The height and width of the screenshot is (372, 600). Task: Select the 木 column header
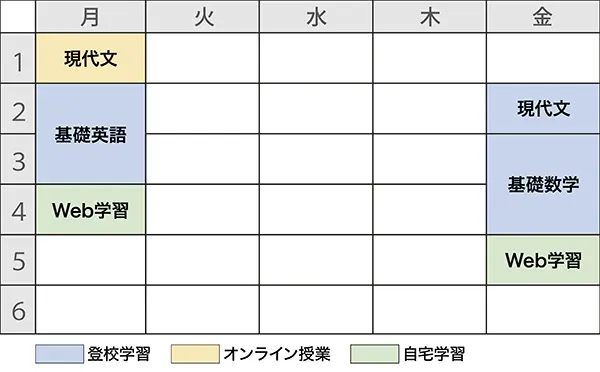[430, 16]
